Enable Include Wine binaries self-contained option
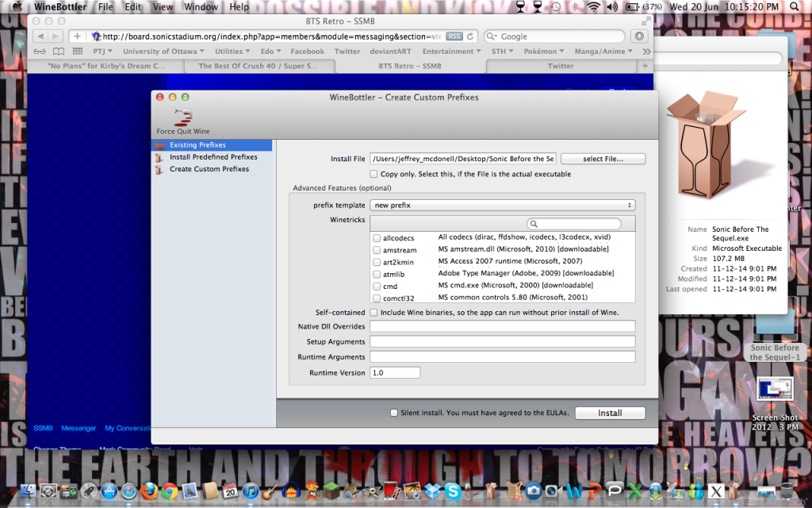This screenshot has width=812, height=508. 373,313
